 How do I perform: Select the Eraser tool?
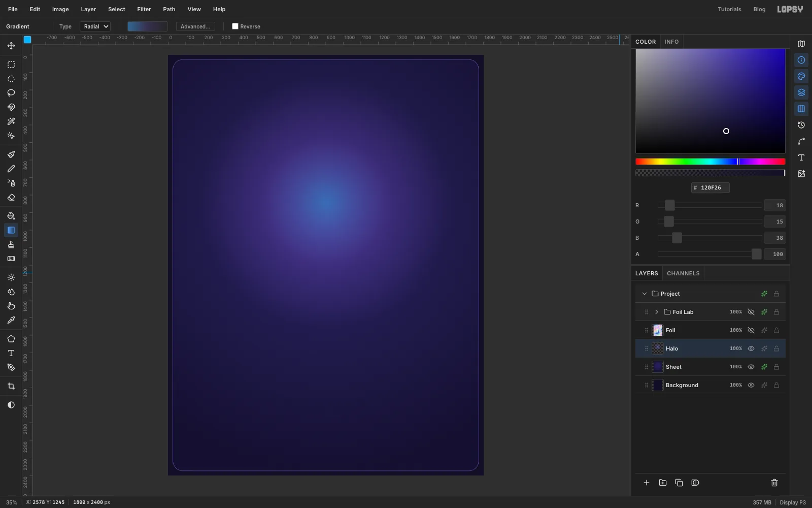[x=11, y=197]
